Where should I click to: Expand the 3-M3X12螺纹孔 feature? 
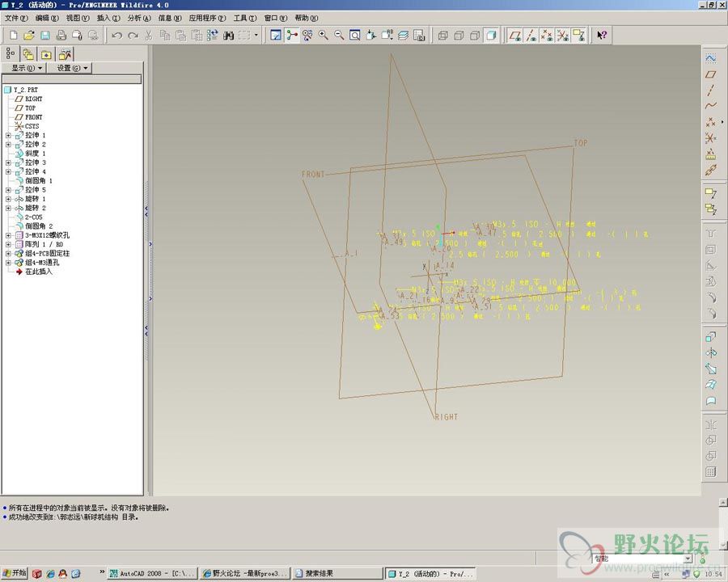[x=8, y=235]
